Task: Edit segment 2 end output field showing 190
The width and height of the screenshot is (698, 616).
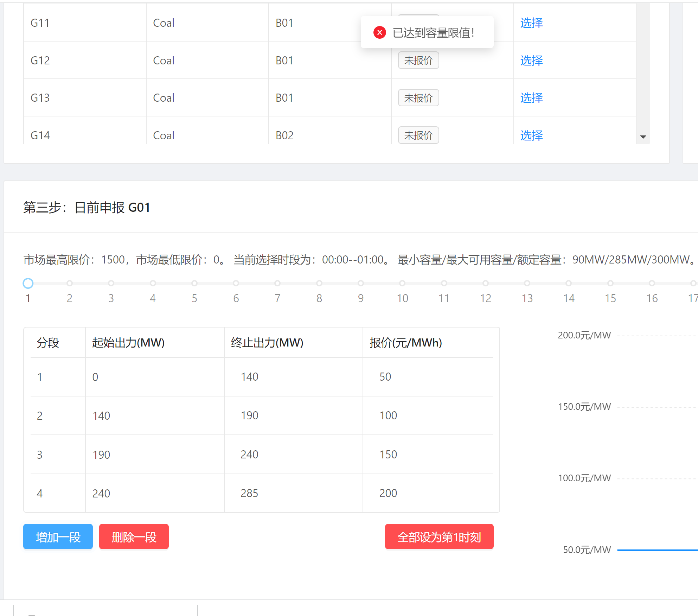Action: tap(294, 415)
